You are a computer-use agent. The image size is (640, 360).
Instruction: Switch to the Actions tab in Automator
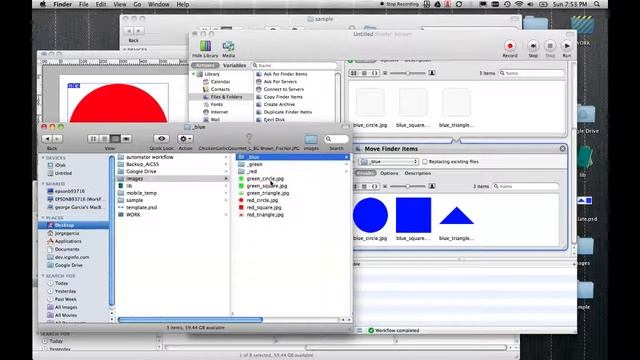click(x=205, y=65)
